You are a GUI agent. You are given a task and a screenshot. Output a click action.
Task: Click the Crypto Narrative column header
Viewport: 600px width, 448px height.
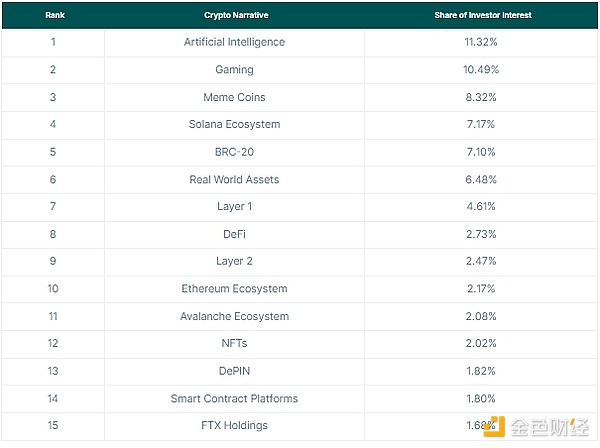click(x=234, y=15)
